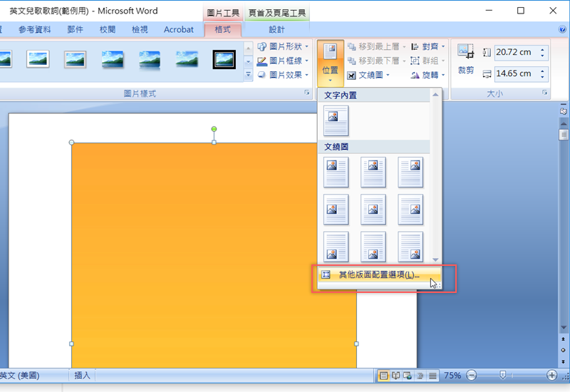This screenshot has height=392, width=570.
Task: Click 移到最下層 send to back
Action: (x=376, y=61)
